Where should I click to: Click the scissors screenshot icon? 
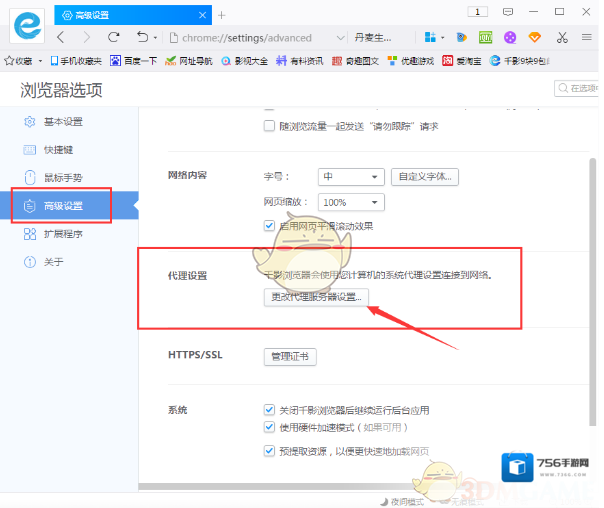[562, 37]
